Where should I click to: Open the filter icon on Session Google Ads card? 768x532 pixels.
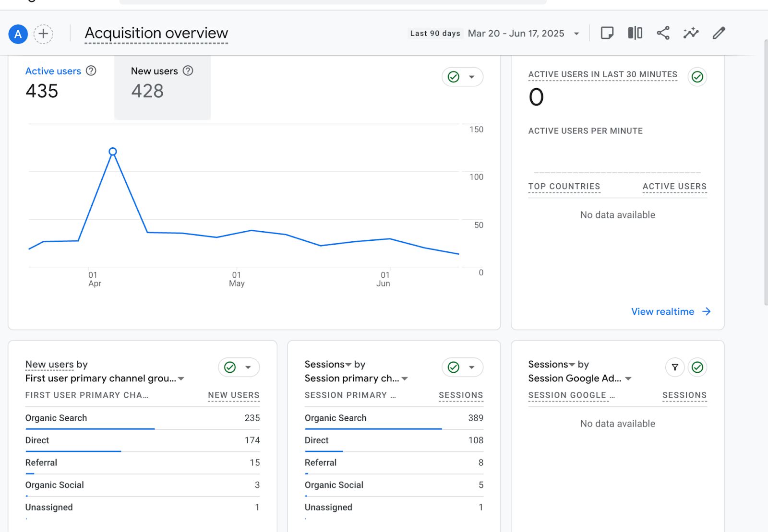coord(674,367)
